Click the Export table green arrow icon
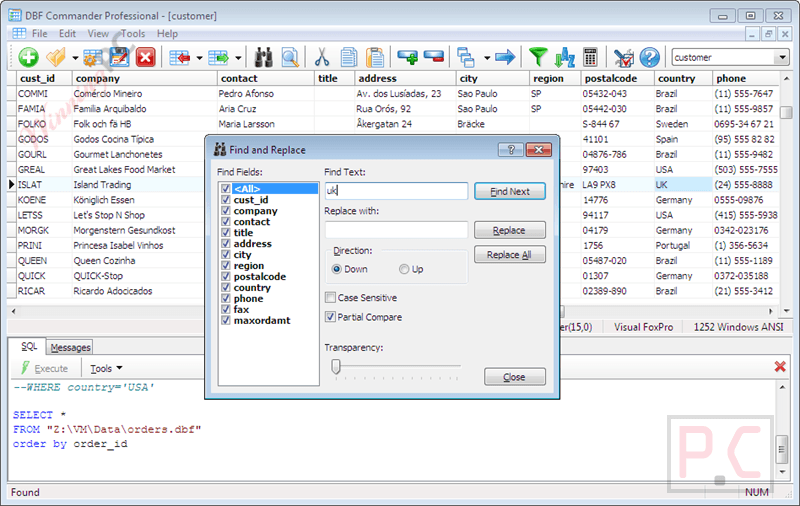 (219, 58)
